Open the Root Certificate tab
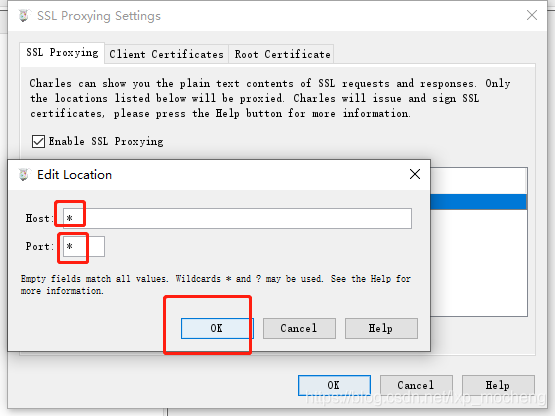 [282, 54]
